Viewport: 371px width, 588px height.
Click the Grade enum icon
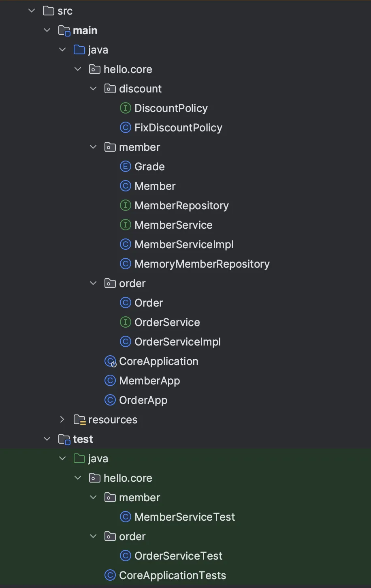126,167
